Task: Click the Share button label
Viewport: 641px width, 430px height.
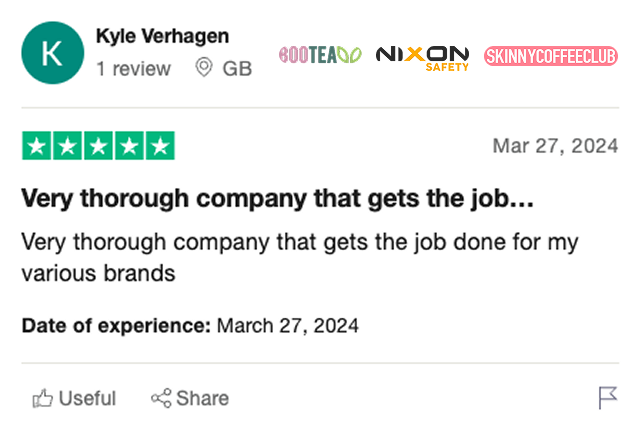Action: (202, 399)
